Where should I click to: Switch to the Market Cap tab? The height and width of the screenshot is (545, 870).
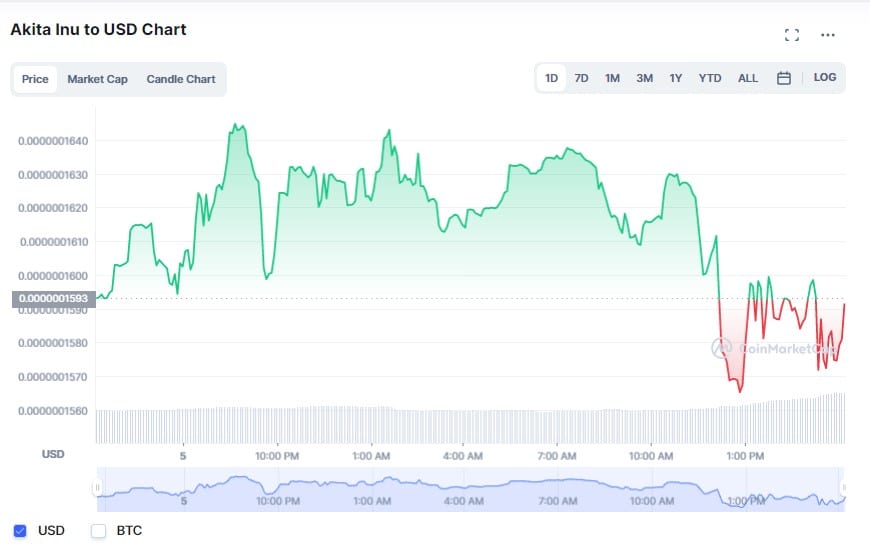click(x=98, y=79)
